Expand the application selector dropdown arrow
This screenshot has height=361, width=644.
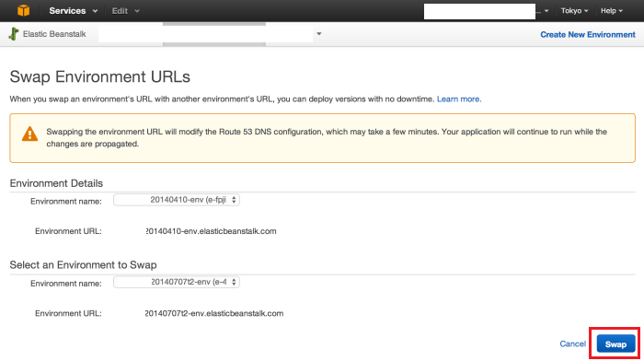pyautogui.click(x=318, y=34)
